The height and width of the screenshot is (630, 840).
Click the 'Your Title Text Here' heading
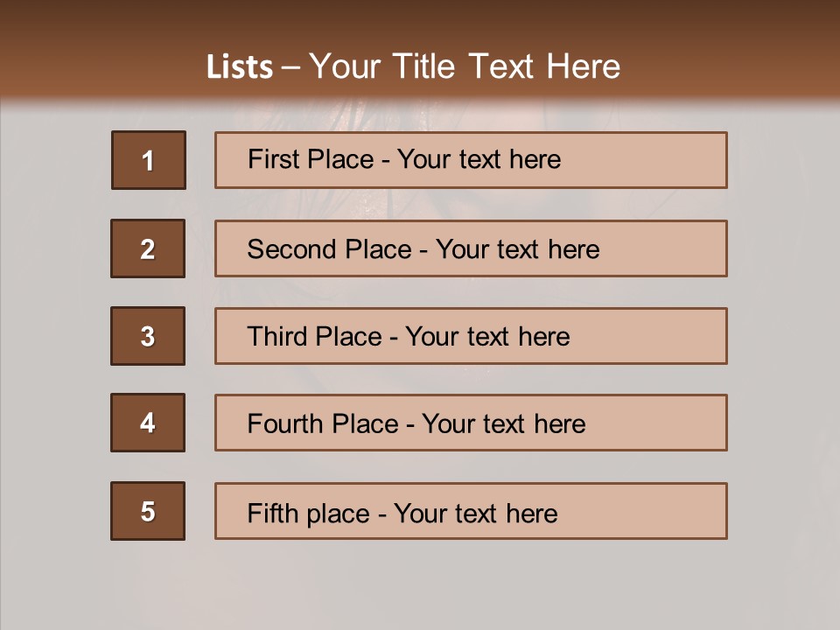[465, 67]
